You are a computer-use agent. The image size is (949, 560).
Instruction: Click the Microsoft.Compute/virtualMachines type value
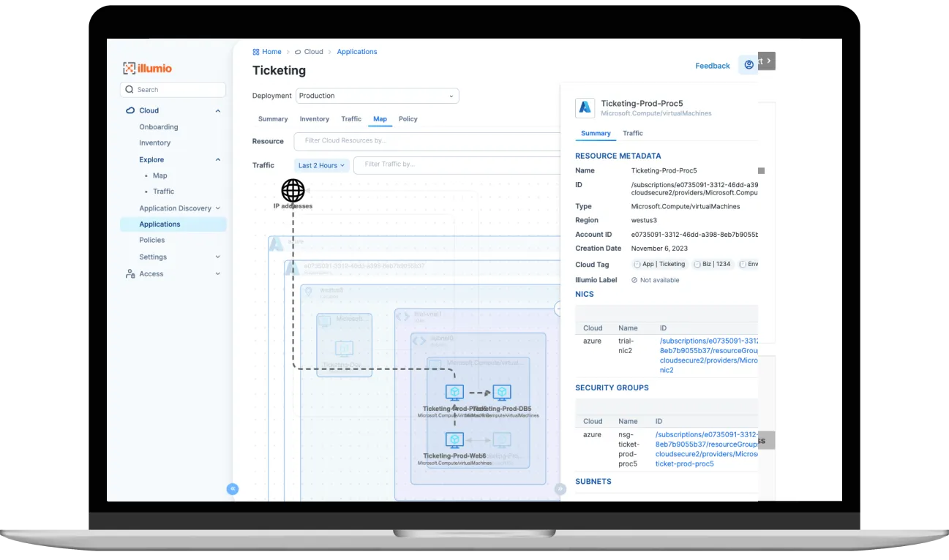(686, 207)
